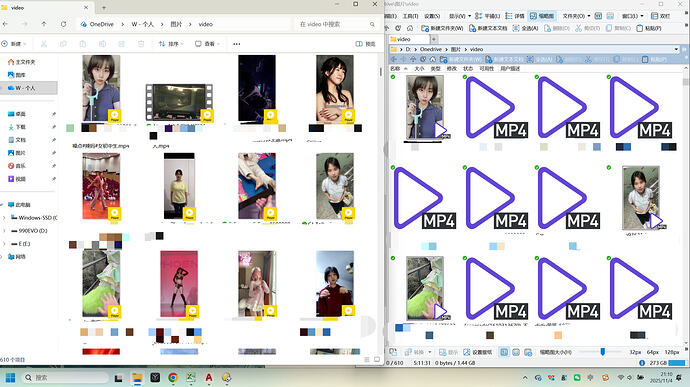Open the 工具(T) menu in file manager

(x=410, y=16)
